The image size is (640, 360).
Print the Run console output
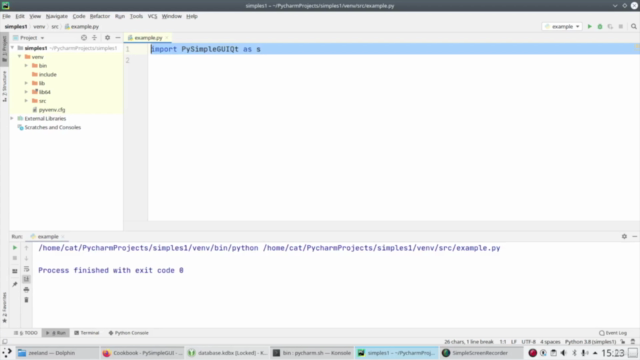(27, 290)
